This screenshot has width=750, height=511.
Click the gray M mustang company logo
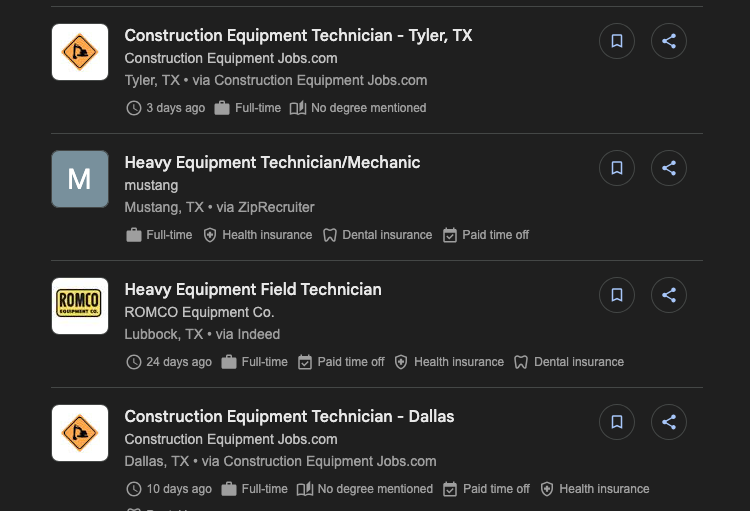pyautogui.click(x=80, y=179)
